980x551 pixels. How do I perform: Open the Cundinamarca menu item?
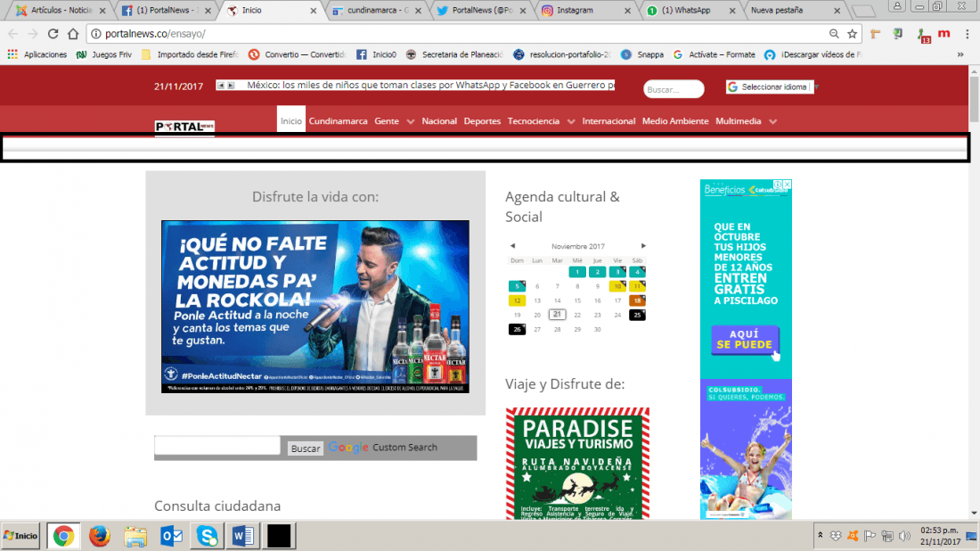coord(339,121)
